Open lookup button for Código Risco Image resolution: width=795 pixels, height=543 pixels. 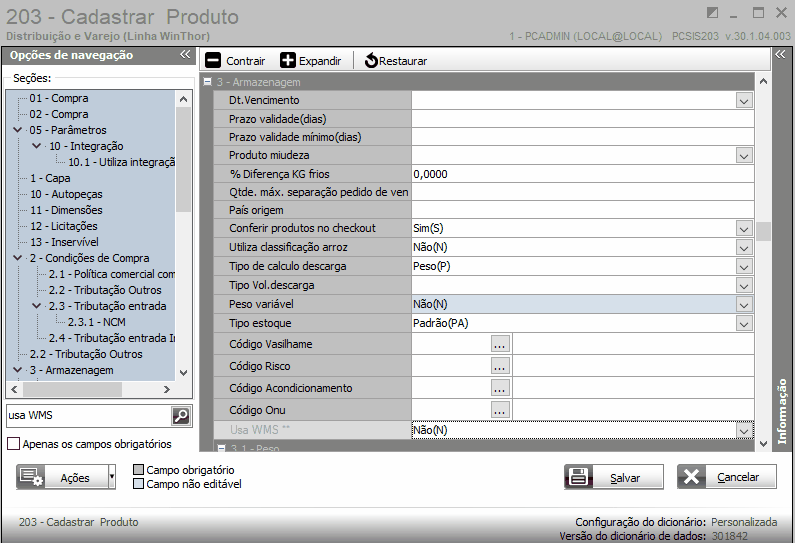tap(499, 366)
